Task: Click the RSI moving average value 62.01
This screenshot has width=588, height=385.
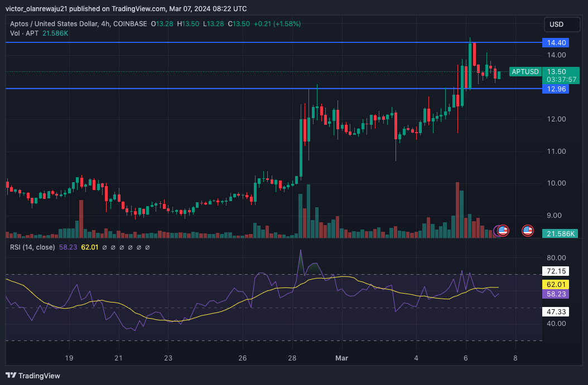Action: click(x=90, y=247)
